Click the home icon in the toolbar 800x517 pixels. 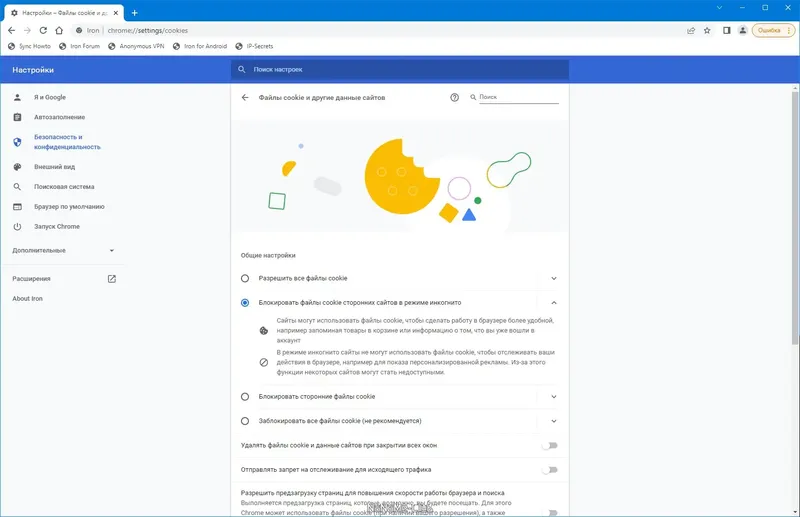click(x=59, y=31)
